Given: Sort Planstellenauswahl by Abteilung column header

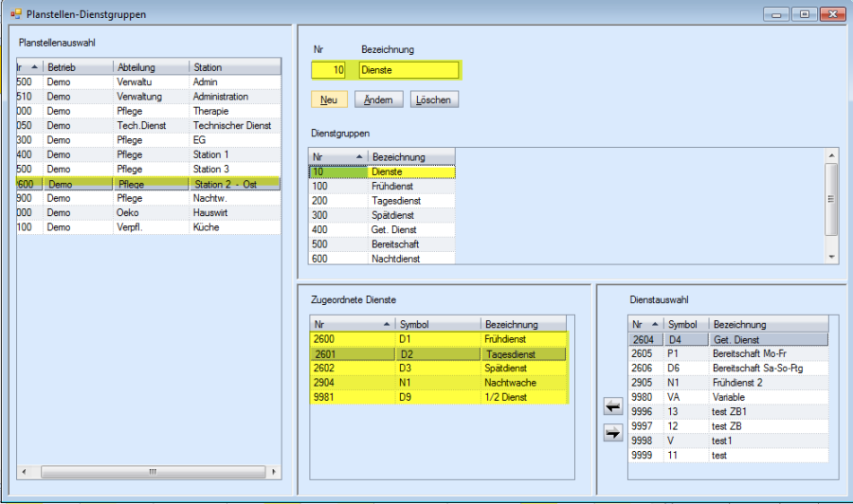Looking at the screenshot, I should click(x=150, y=67).
